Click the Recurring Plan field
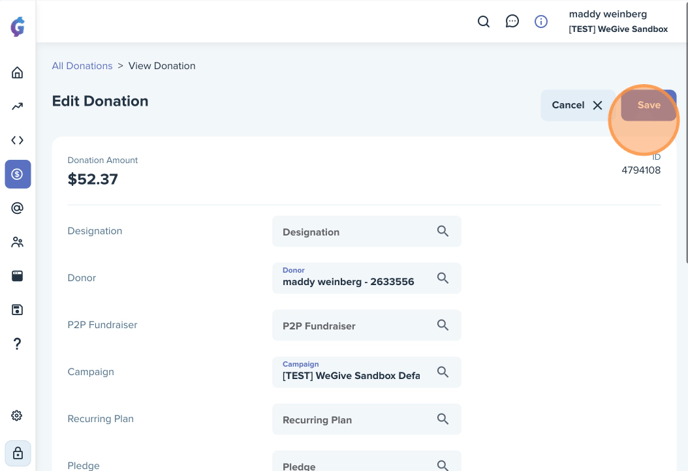This screenshot has height=471, width=688. (366, 419)
